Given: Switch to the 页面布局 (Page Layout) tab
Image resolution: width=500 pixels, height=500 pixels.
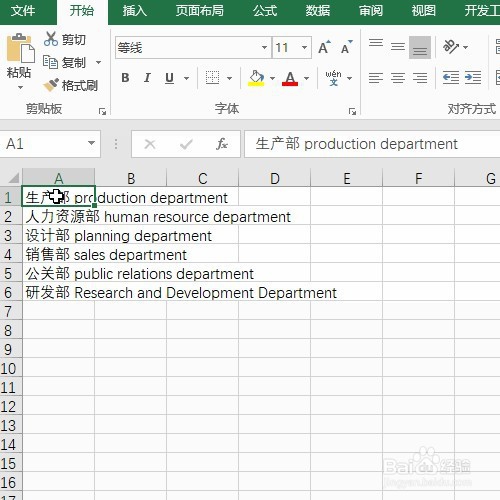Looking at the screenshot, I should click(x=200, y=11).
